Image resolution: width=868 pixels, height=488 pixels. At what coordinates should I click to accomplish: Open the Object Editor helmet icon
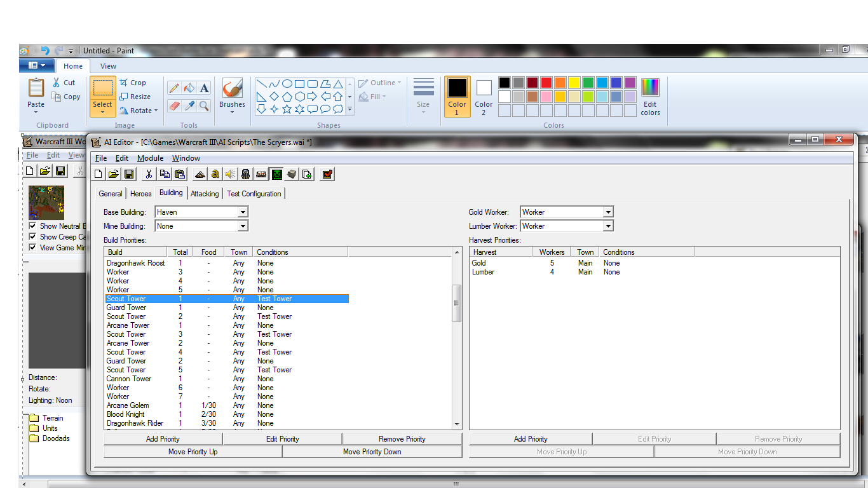[x=246, y=174]
